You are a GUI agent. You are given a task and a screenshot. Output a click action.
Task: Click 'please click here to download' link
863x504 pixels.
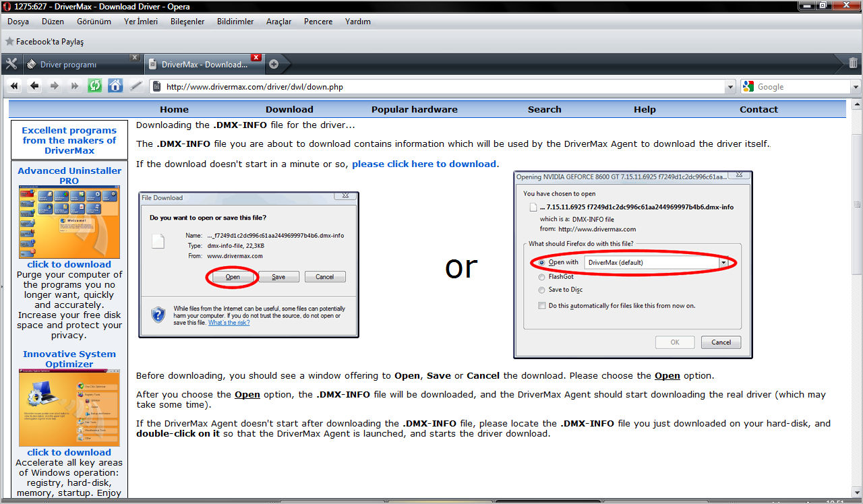pyautogui.click(x=424, y=164)
